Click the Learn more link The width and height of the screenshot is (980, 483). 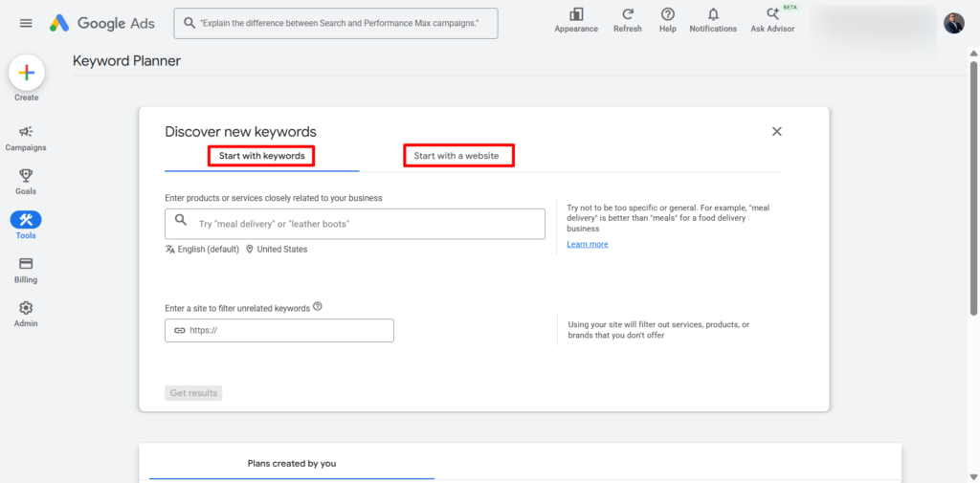[588, 244]
